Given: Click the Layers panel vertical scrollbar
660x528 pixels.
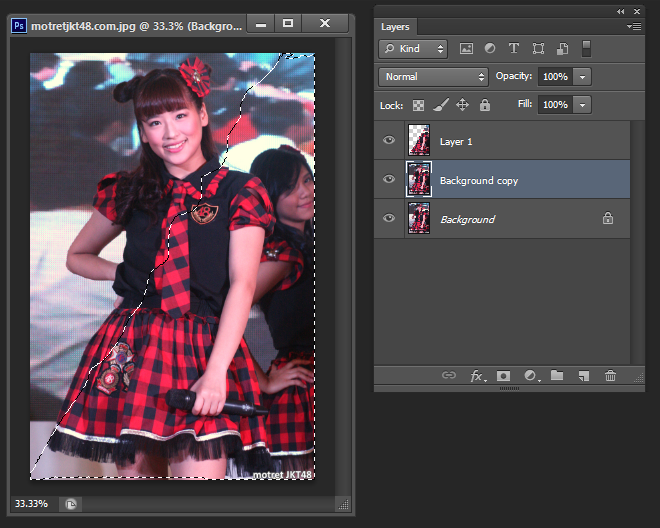Looking at the screenshot, I should (x=637, y=243).
